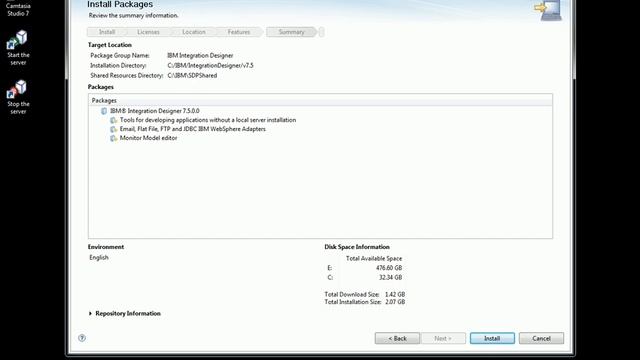
Task: Click the E: drive 476.60 GB value
Action: click(389, 268)
